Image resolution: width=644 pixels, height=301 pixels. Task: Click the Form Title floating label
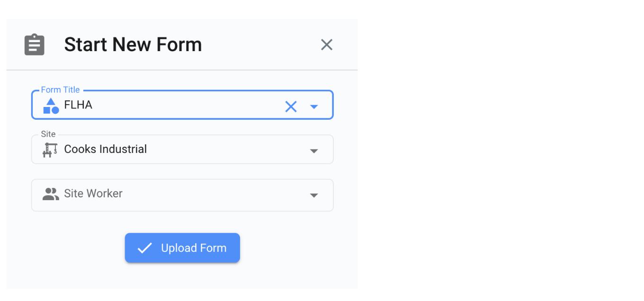click(x=60, y=90)
